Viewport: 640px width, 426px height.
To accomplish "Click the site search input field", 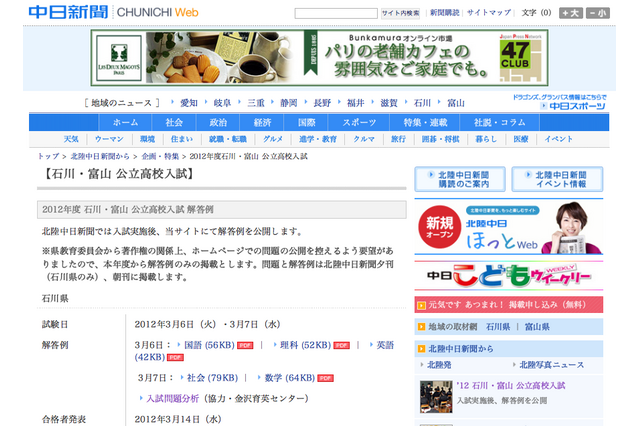I will tap(336, 13).
